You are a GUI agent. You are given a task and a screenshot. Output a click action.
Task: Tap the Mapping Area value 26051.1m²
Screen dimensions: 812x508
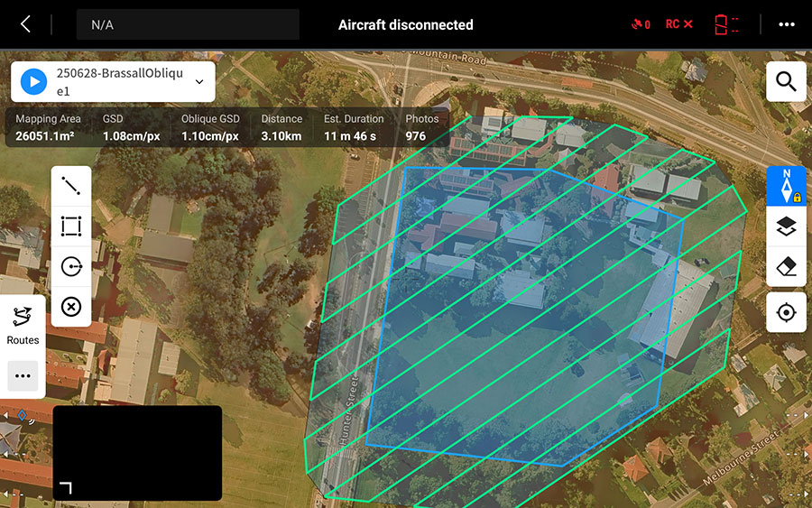pyautogui.click(x=44, y=136)
